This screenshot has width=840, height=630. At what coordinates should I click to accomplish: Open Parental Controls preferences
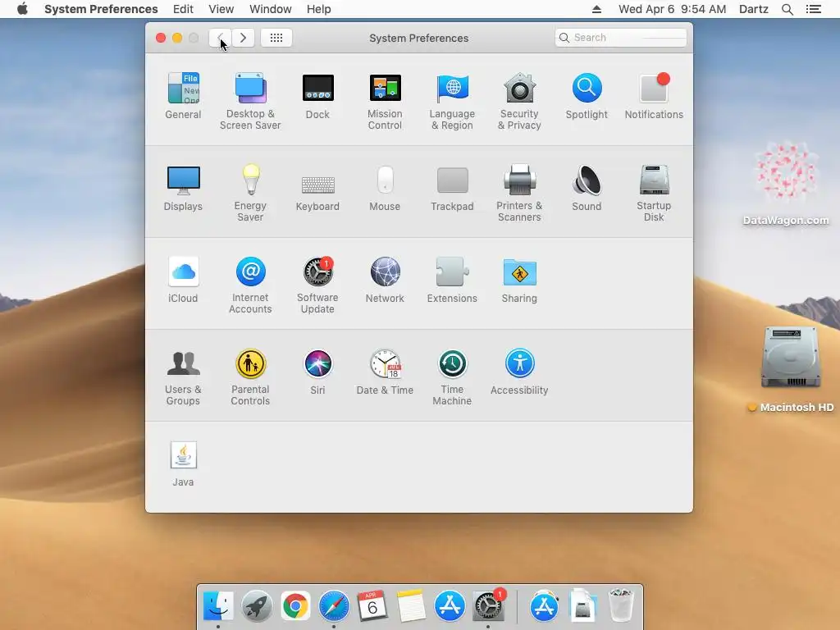tap(250, 377)
